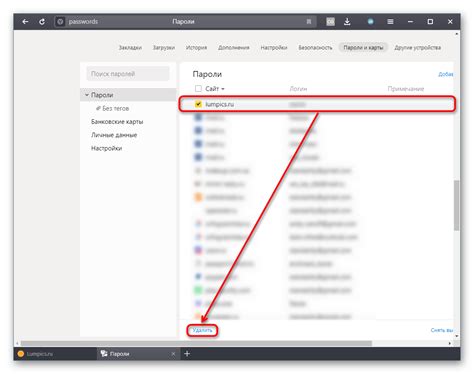Click the vertical scrollbar thumb
Viewport: 474px width, 374px height.
click(456, 205)
